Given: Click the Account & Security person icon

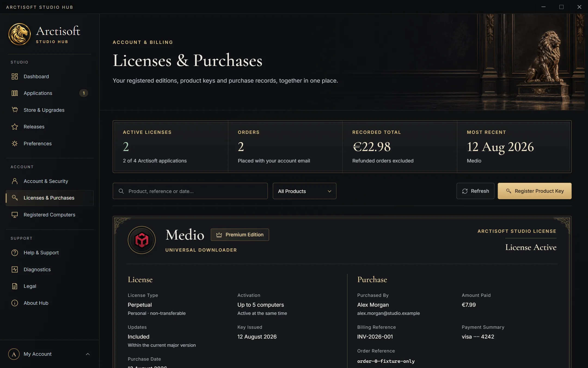Looking at the screenshot, I should pyautogui.click(x=15, y=181).
